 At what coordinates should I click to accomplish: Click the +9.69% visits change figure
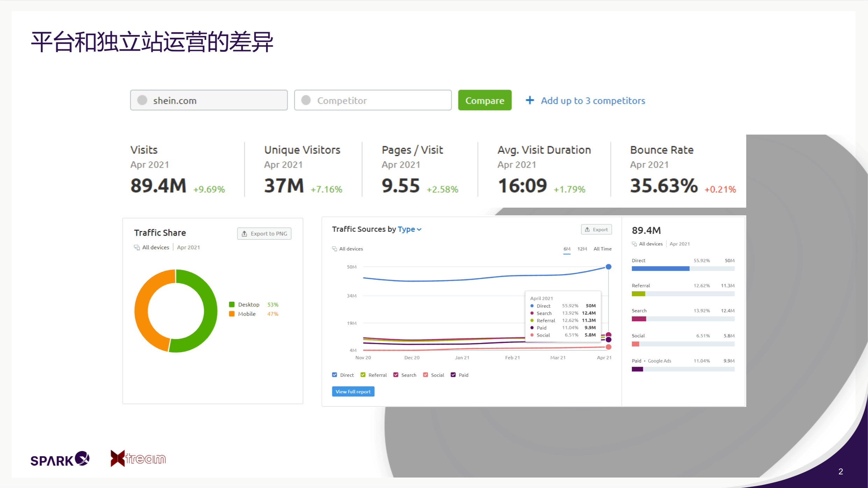(209, 189)
